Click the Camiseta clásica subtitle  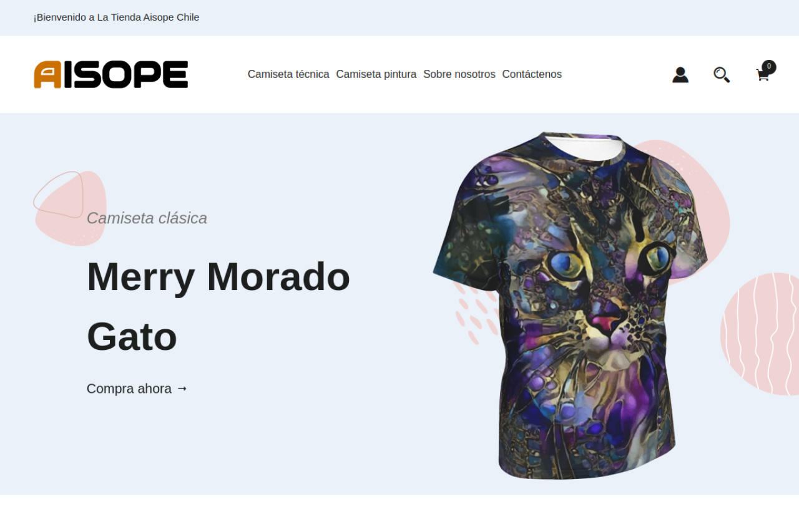[x=147, y=218]
